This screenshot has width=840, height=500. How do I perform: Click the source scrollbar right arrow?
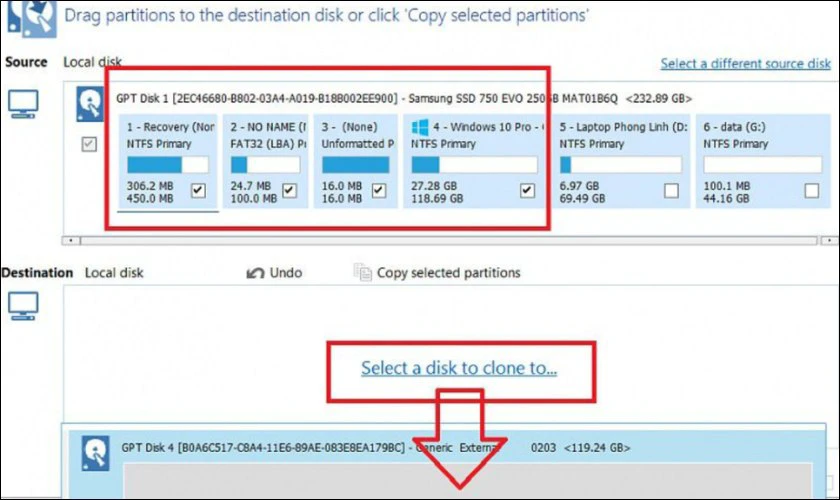[x=829, y=241]
